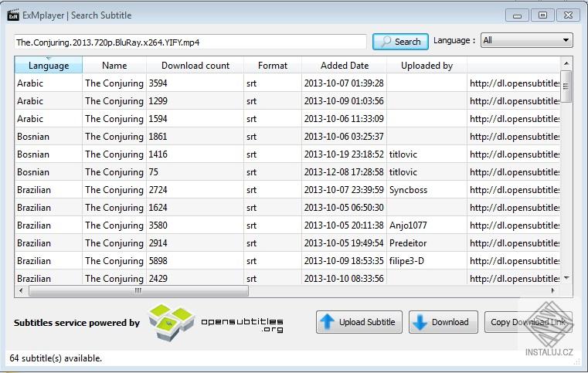This screenshot has width=588, height=373.
Task: Select the Arabic row with 1299 downloads
Action: coord(287,101)
